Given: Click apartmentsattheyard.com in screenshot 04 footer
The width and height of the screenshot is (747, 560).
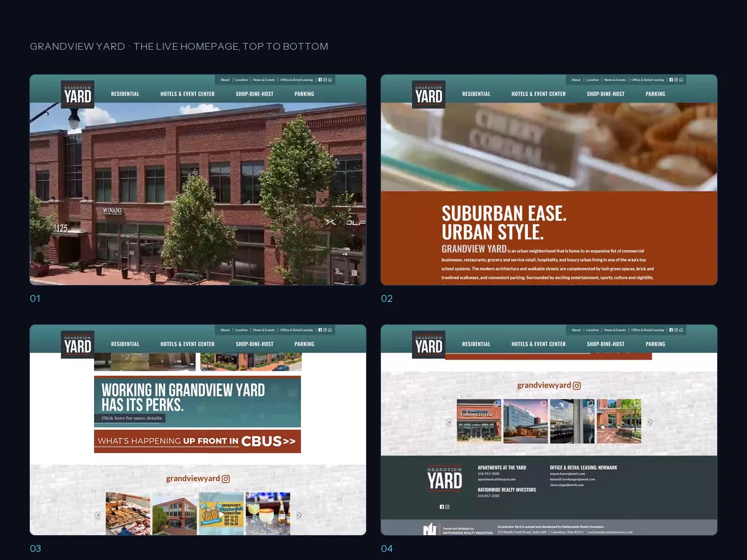Looking at the screenshot, I should coord(497,479).
